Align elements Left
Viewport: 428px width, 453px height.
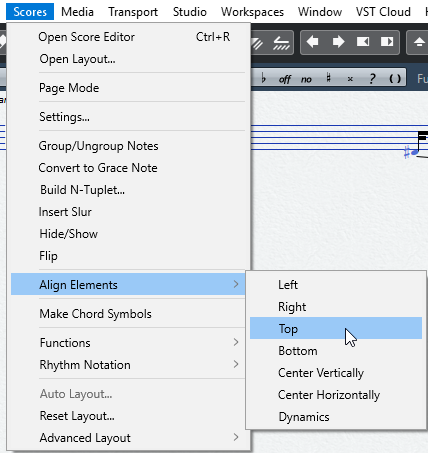pos(336,285)
